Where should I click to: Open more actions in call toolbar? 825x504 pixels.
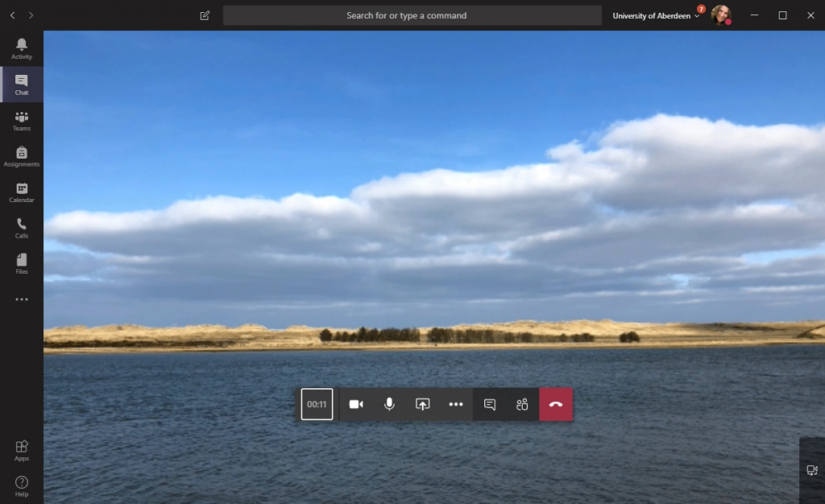point(456,404)
